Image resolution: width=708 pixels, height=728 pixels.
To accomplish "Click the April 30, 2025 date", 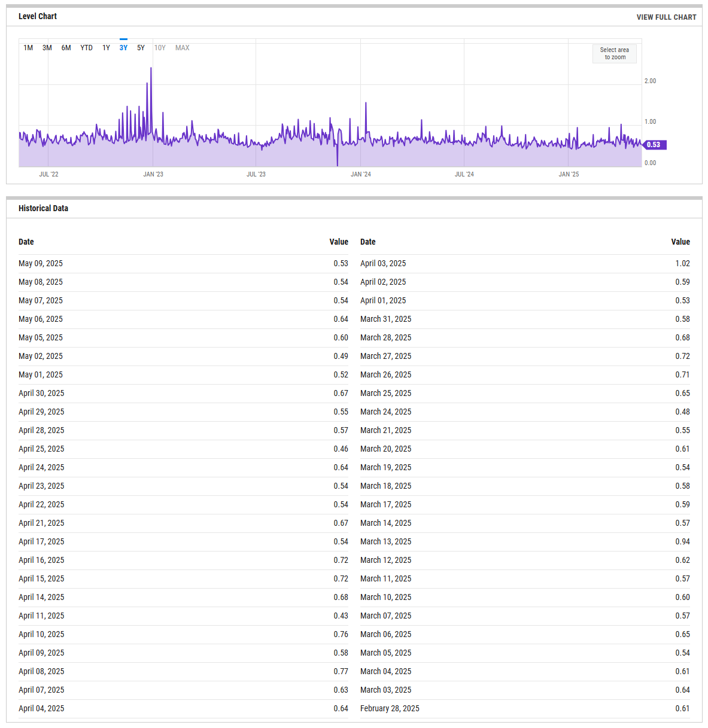I will tap(41, 393).
